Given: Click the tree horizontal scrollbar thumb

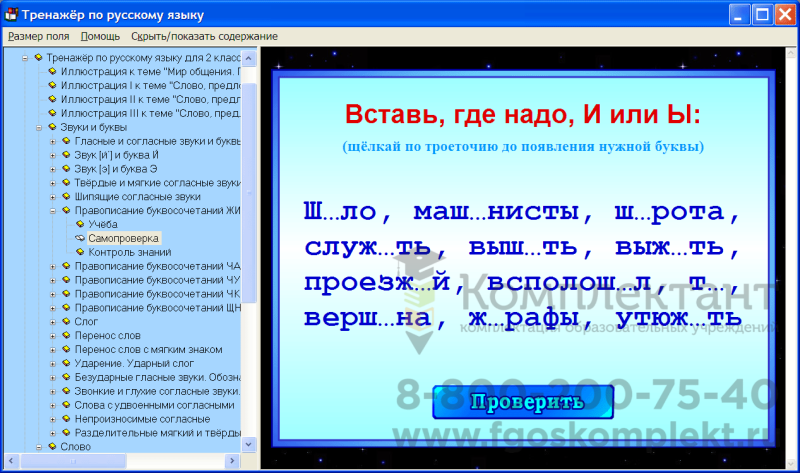Looking at the screenshot, I should point(73,461).
